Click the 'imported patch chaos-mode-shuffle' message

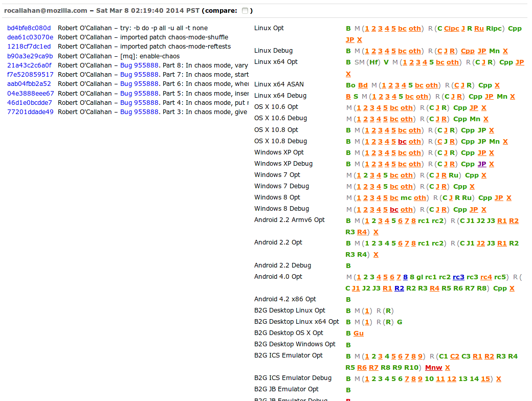(174, 37)
